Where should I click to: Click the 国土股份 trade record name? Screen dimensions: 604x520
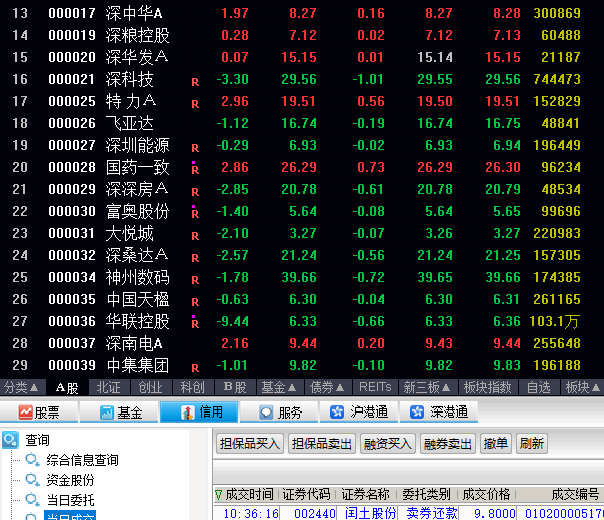(371, 513)
